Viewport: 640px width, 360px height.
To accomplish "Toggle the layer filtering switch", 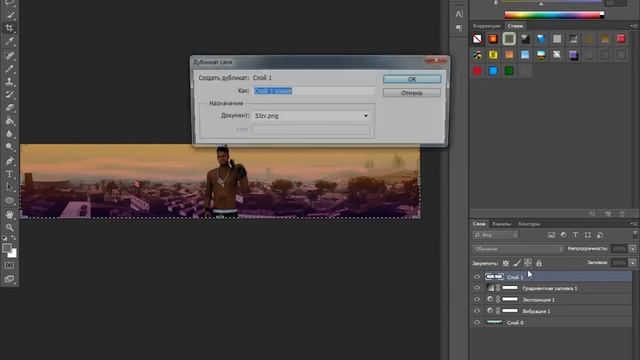I will point(635,234).
